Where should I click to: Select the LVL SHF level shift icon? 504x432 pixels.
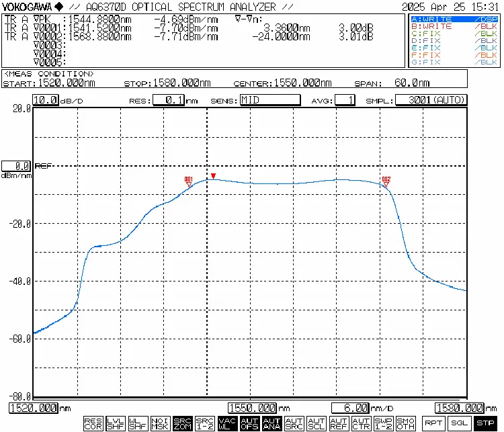116,423
